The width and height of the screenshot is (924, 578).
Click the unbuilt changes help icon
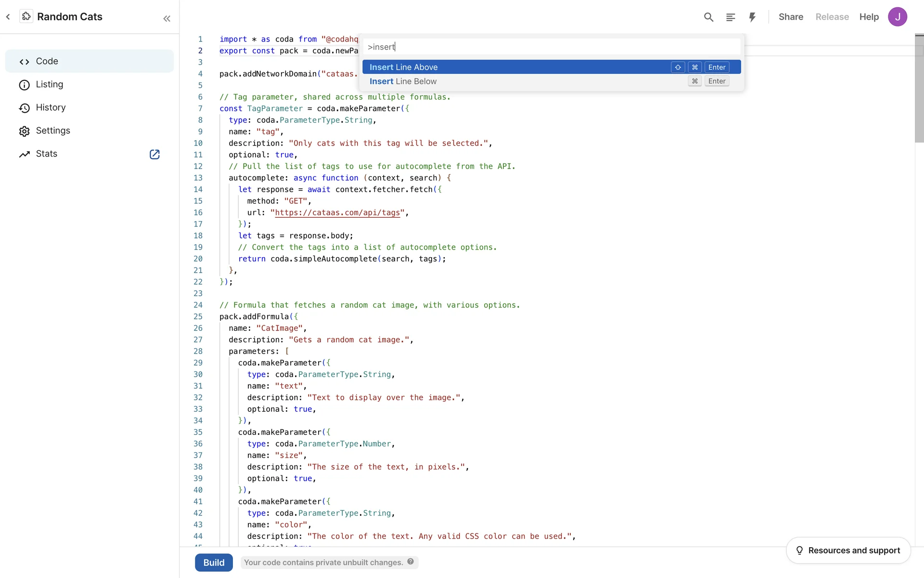[x=411, y=562]
